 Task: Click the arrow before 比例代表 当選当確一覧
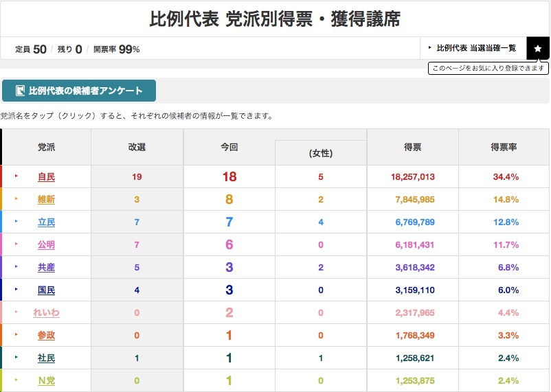430,47
